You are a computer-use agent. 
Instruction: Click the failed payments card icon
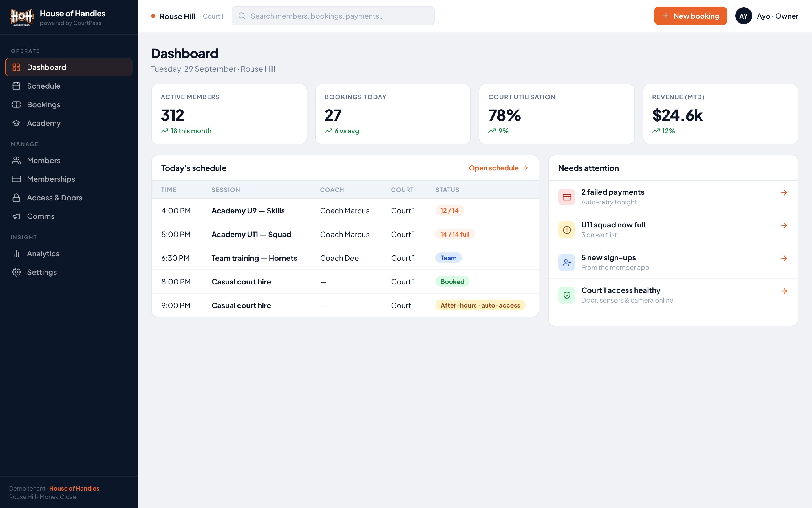pyautogui.click(x=567, y=197)
